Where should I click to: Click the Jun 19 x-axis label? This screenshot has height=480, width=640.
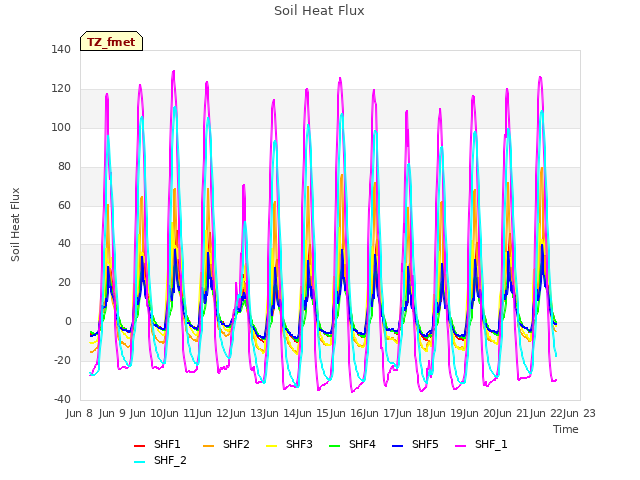pos(447,413)
